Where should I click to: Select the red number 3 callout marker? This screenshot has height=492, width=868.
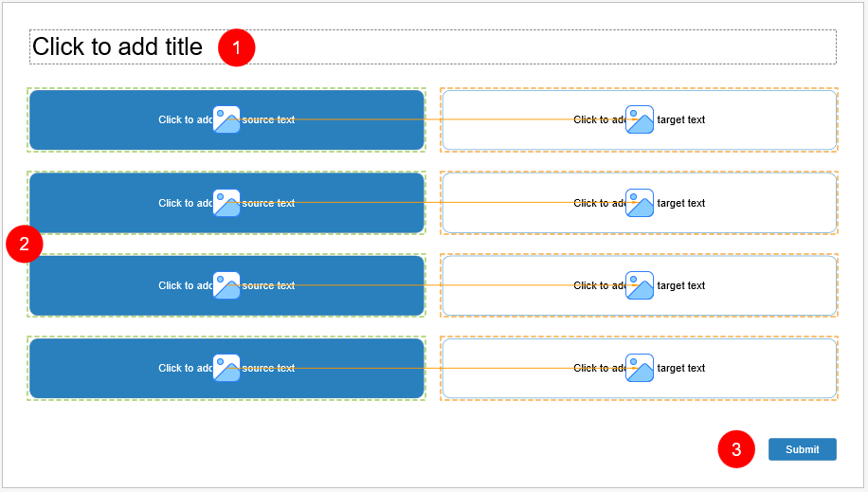click(736, 449)
